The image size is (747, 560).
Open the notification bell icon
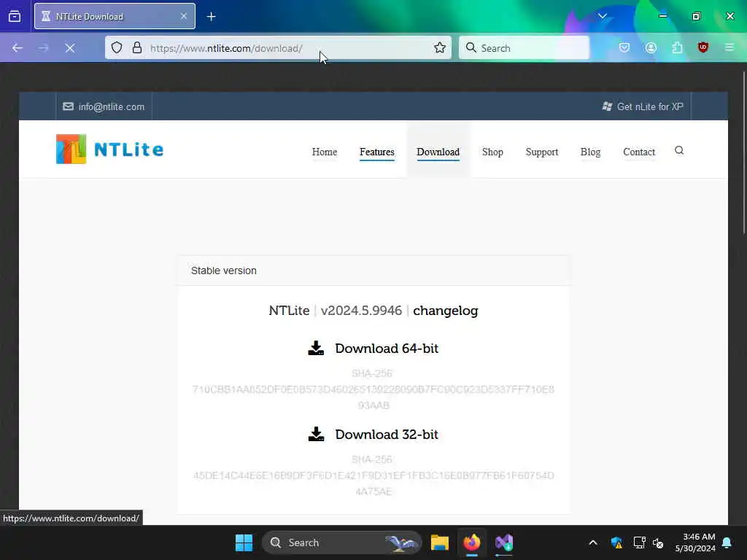(727, 542)
